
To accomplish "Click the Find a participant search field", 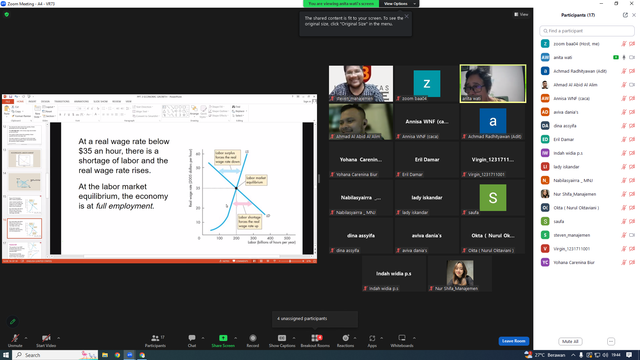I will [587, 31].
